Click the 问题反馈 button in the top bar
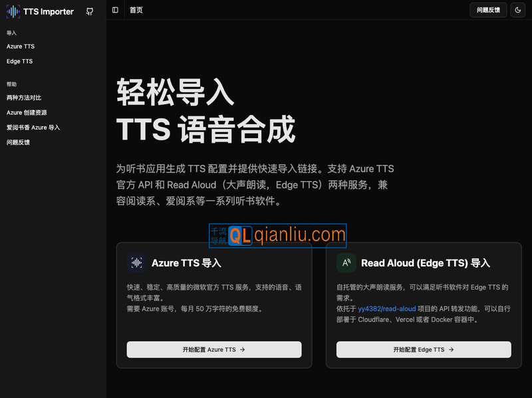 (x=488, y=10)
